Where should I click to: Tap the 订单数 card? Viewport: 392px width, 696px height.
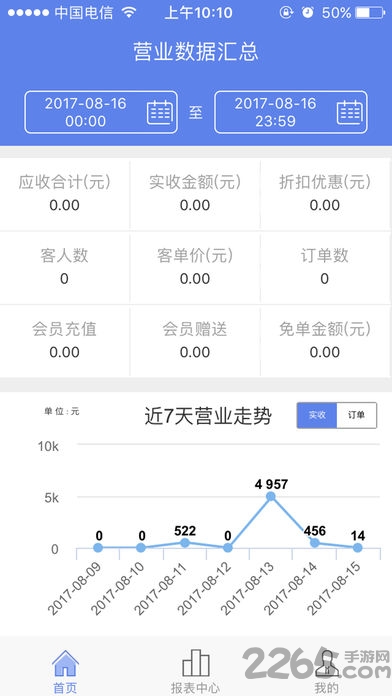pos(326,268)
